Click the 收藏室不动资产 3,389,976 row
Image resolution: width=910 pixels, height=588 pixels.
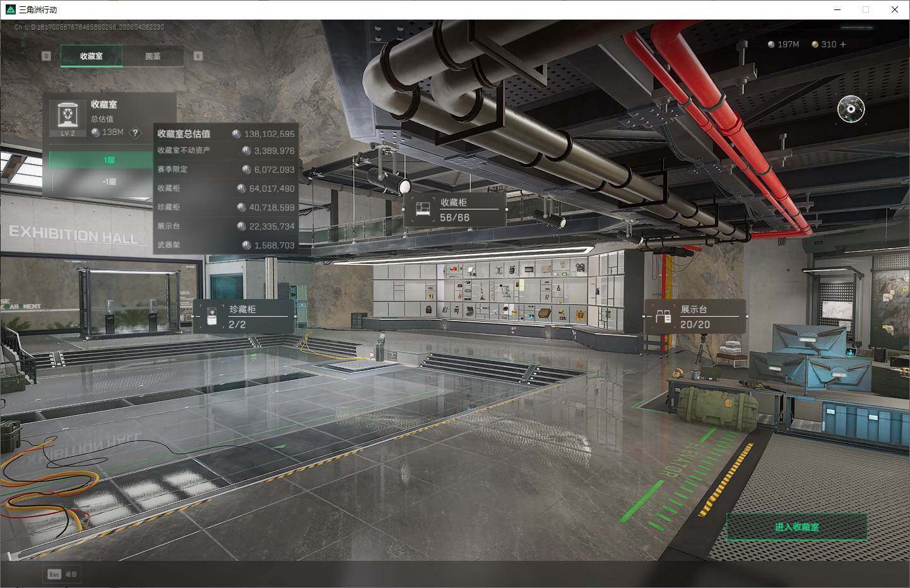pos(226,151)
